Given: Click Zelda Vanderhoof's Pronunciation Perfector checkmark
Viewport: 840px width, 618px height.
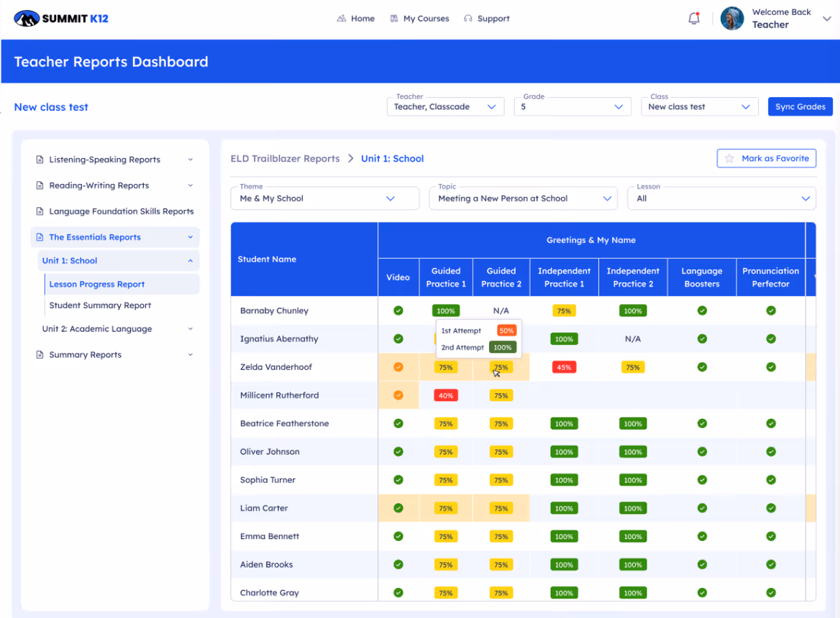Looking at the screenshot, I should click(771, 367).
